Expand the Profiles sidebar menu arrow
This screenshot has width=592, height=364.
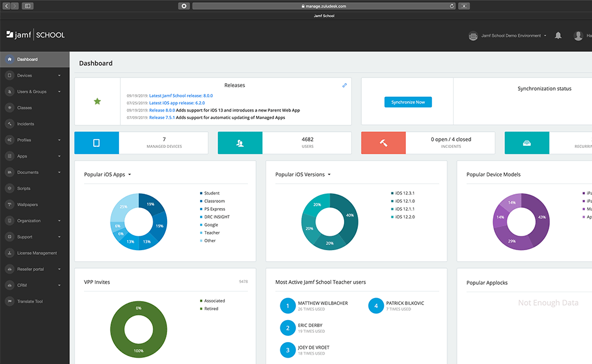[x=60, y=140]
